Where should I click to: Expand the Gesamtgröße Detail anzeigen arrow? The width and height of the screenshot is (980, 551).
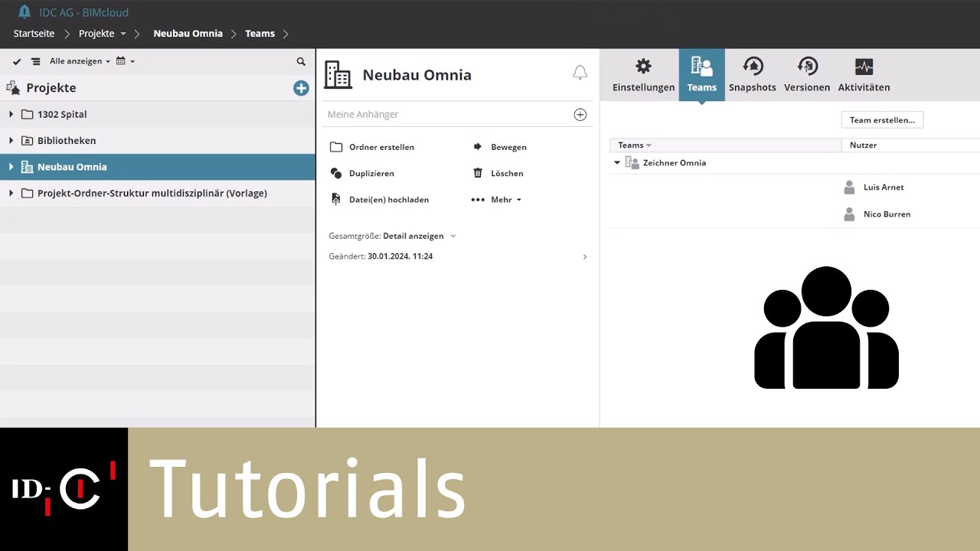click(453, 236)
